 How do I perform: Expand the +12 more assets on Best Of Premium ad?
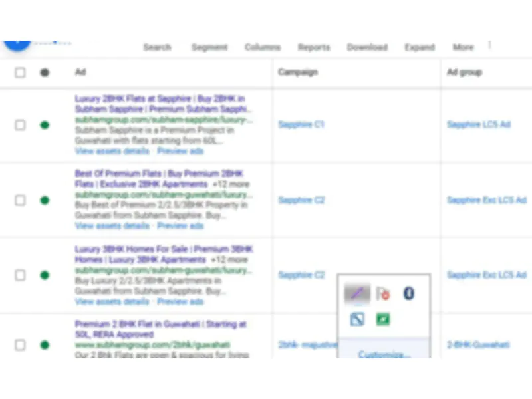click(226, 184)
